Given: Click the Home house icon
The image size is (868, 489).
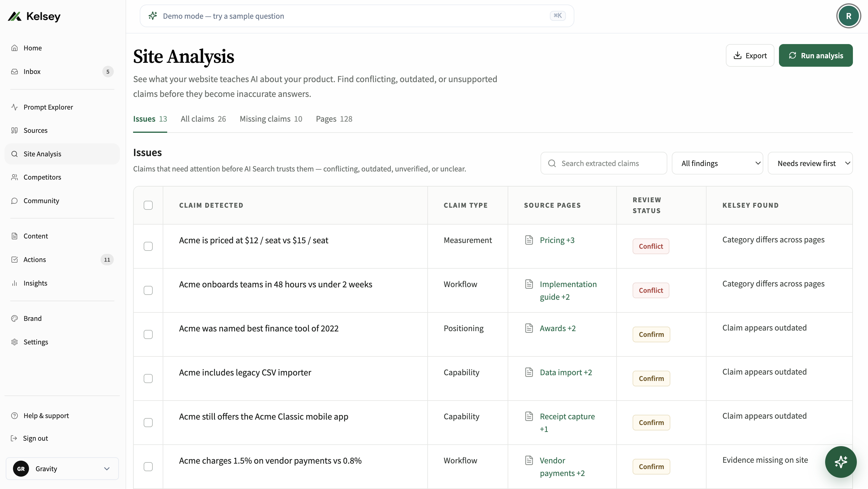Looking at the screenshot, I should [x=14, y=48].
